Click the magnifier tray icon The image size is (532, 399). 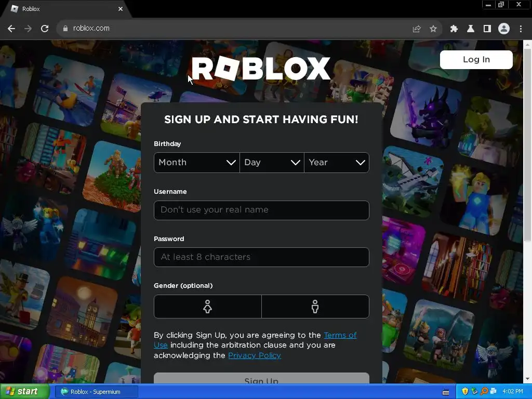(484, 392)
